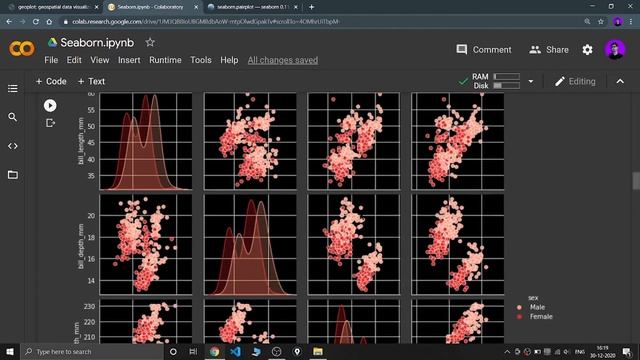Open Colab settings gear
Screen dimensions: 640x360
pos(587,50)
